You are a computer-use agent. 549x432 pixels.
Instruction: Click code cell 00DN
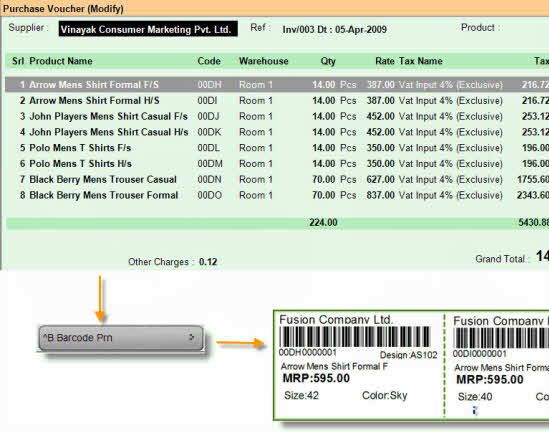pyautogui.click(x=209, y=179)
